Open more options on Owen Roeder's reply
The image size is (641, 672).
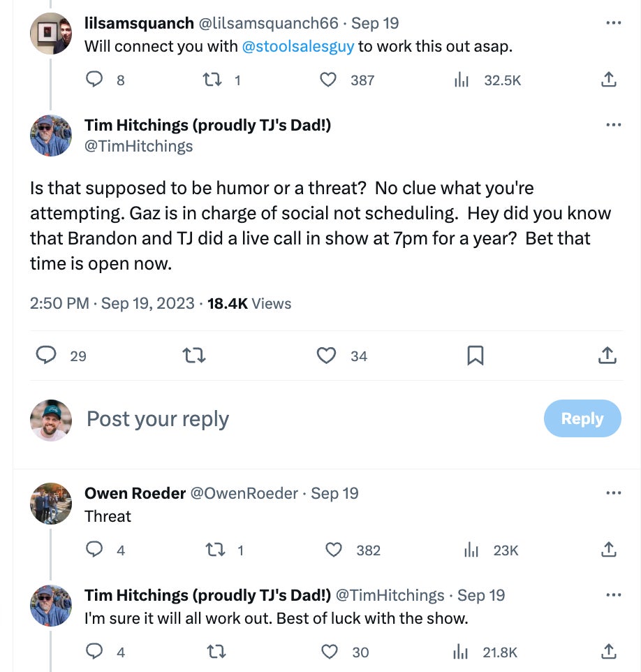point(613,493)
